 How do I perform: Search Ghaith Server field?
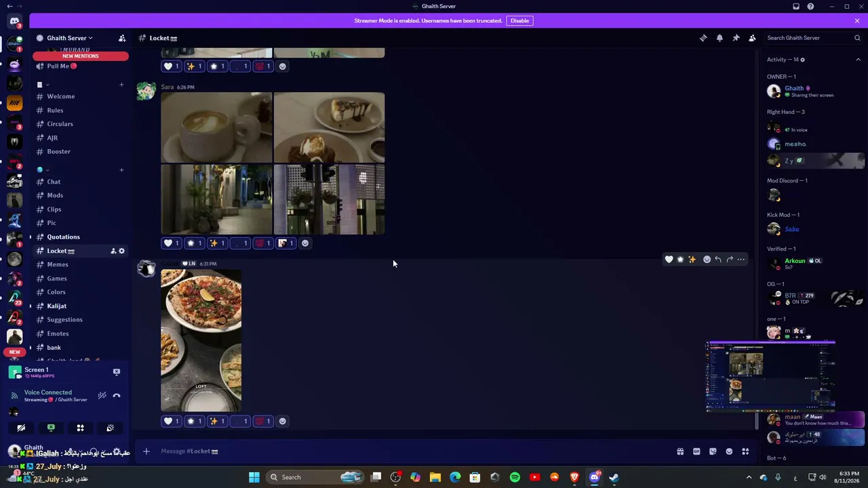[813, 38]
